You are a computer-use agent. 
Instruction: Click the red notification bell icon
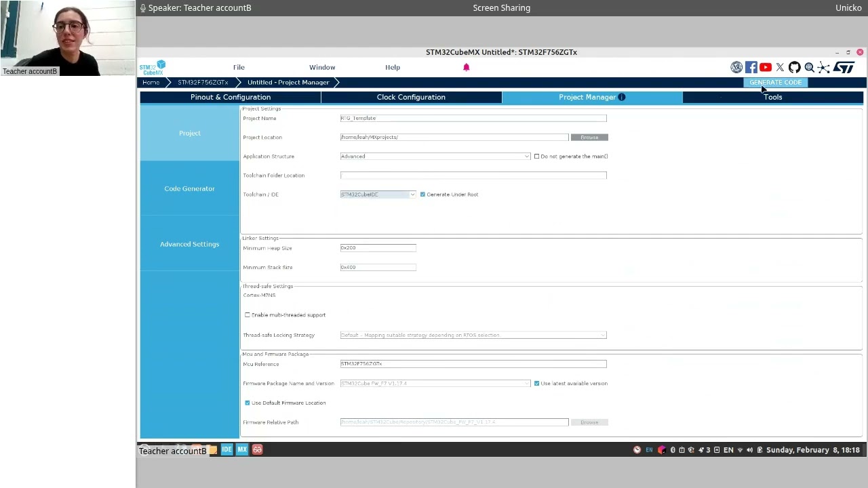coord(466,67)
